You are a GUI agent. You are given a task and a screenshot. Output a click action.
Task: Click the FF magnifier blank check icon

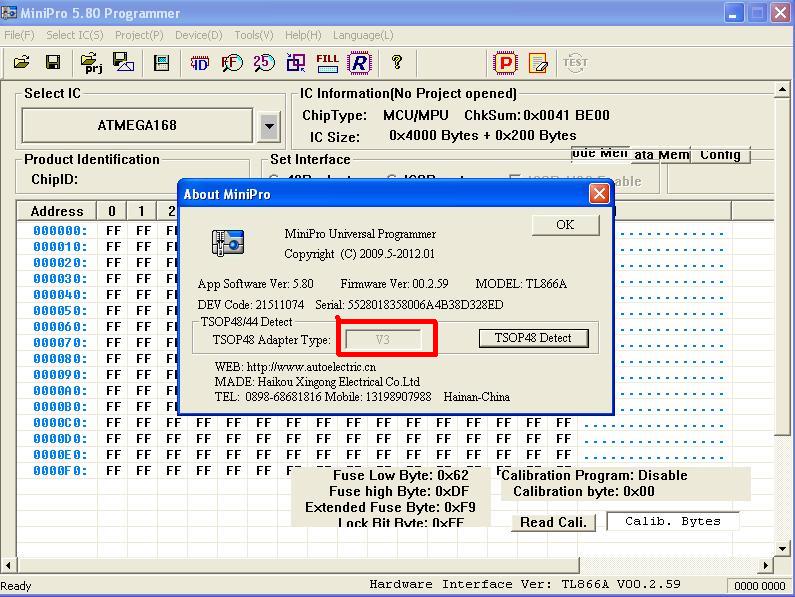coord(232,63)
